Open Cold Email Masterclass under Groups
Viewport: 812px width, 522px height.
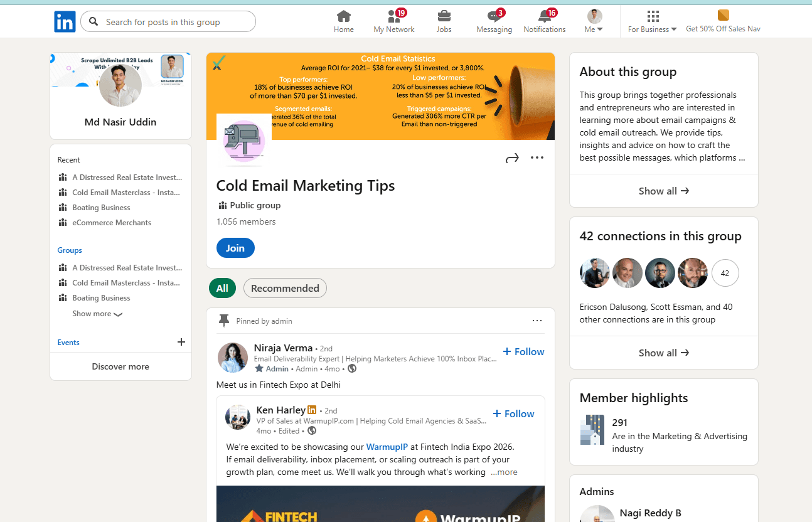click(x=126, y=283)
